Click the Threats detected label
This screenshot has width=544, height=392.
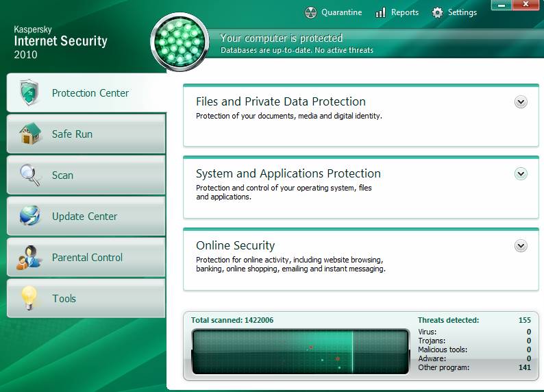tap(448, 320)
